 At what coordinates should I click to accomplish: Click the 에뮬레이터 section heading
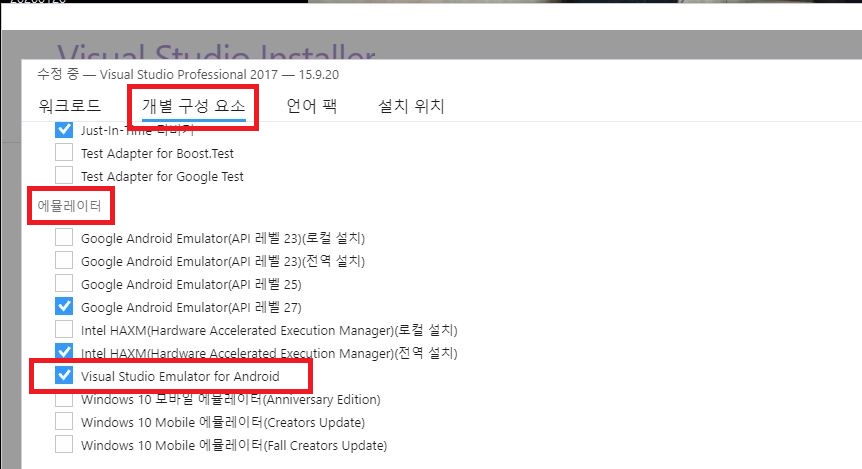(69, 206)
